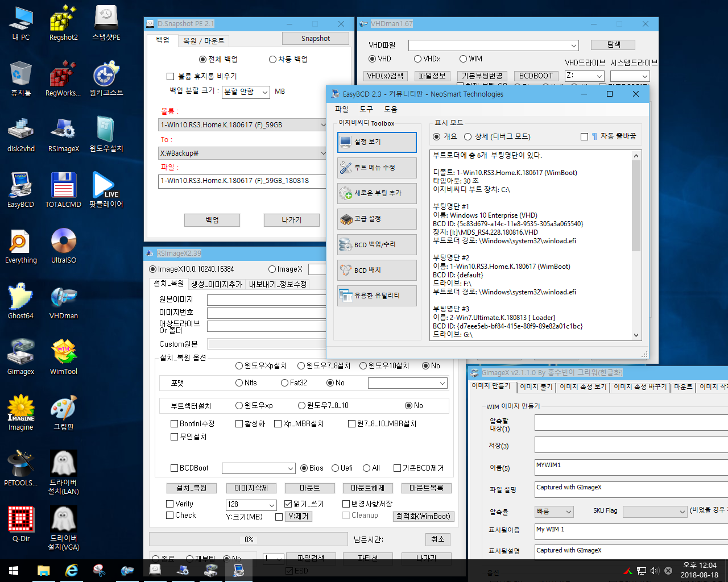Open the 도움 menu in EasyBCD
The image size is (728, 582).
coord(391,109)
